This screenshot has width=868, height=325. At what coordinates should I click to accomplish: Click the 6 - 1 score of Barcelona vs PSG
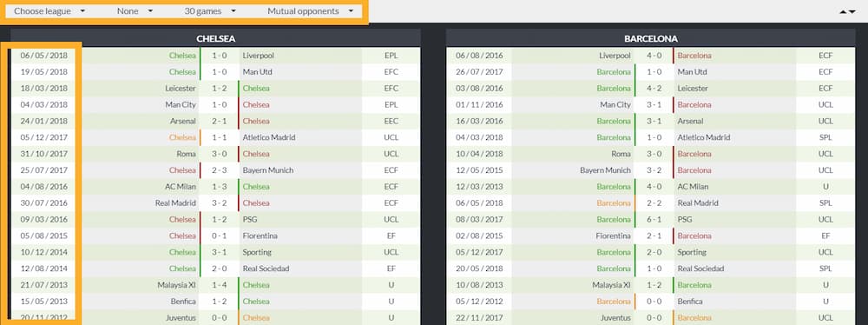click(654, 219)
